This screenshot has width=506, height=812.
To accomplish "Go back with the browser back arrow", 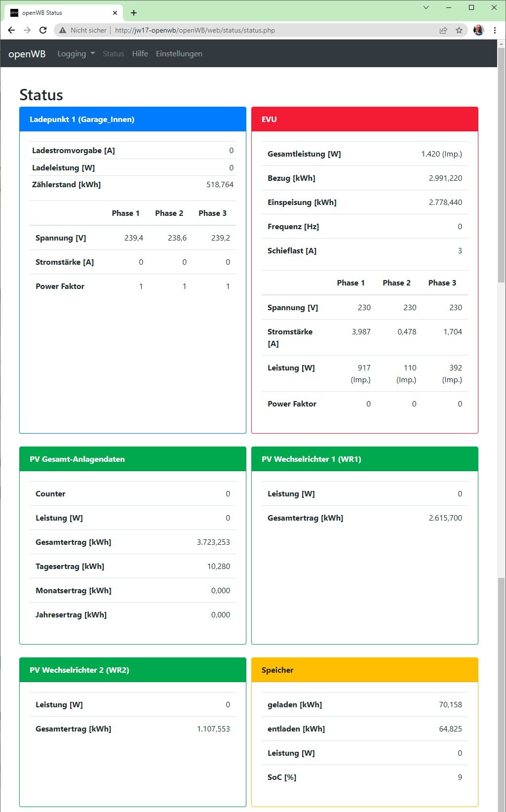I will (11, 30).
